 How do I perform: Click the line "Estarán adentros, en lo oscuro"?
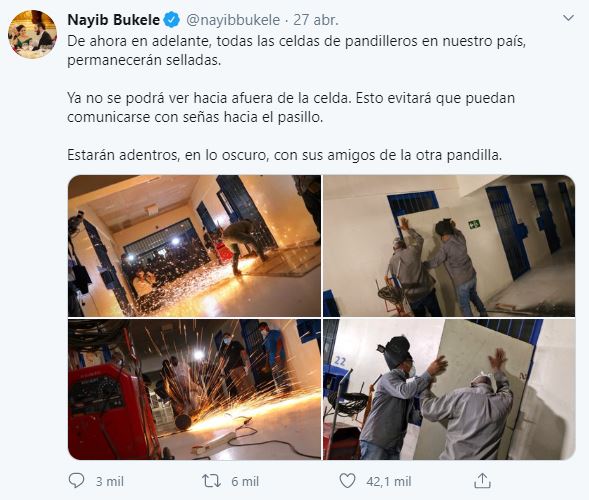[x=284, y=155]
